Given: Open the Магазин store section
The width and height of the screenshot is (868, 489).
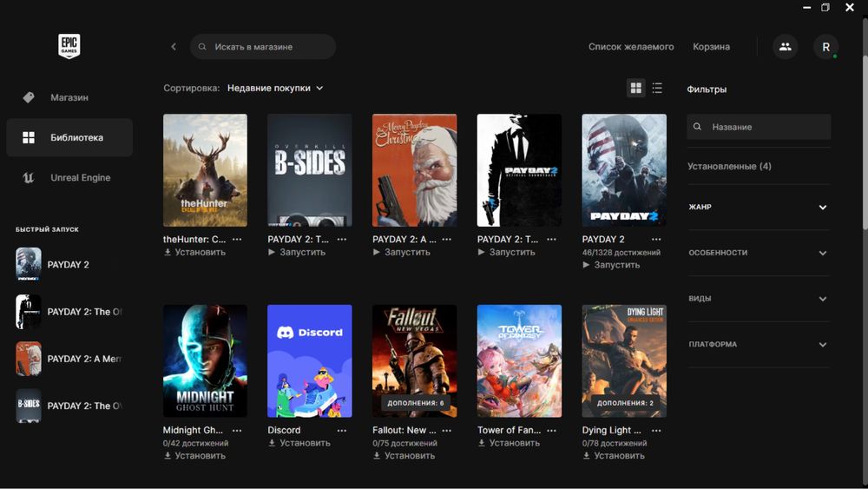Looking at the screenshot, I should [69, 97].
